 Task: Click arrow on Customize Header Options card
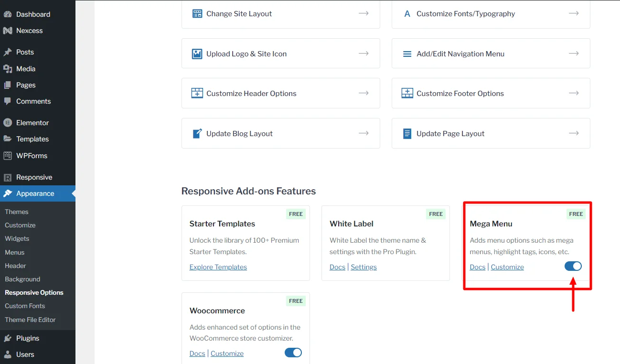pyautogui.click(x=364, y=93)
